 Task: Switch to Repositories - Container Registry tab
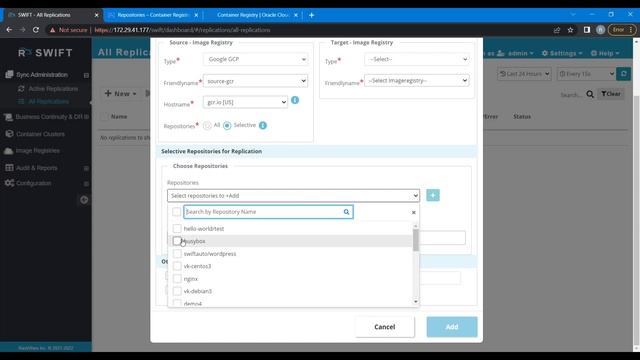coord(152,15)
